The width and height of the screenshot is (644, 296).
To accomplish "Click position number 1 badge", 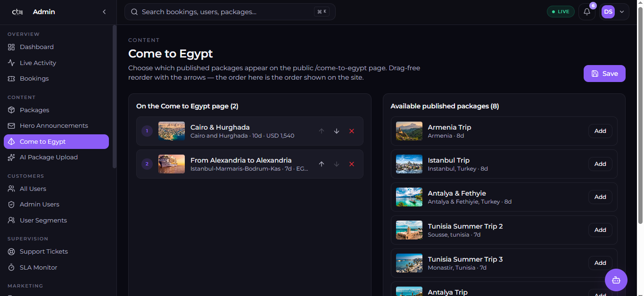I will [147, 131].
